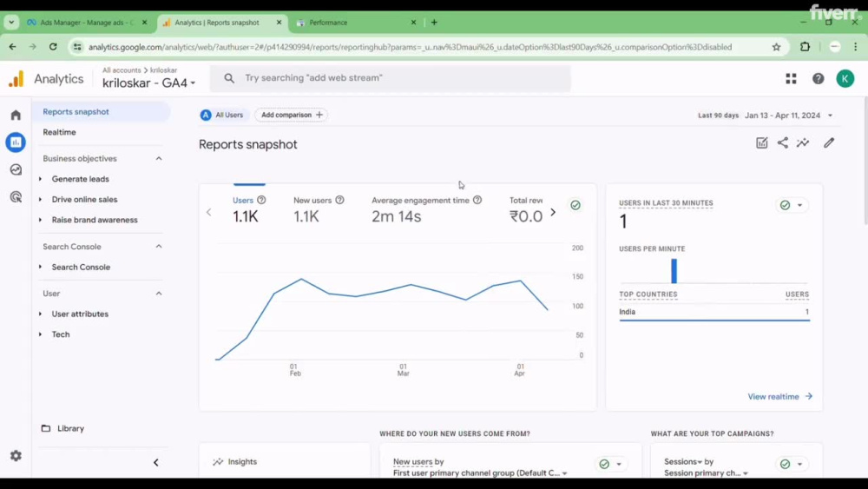The image size is (868, 489).
Task: Open First user primary channel group dropdown
Action: [x=480, y=473]
